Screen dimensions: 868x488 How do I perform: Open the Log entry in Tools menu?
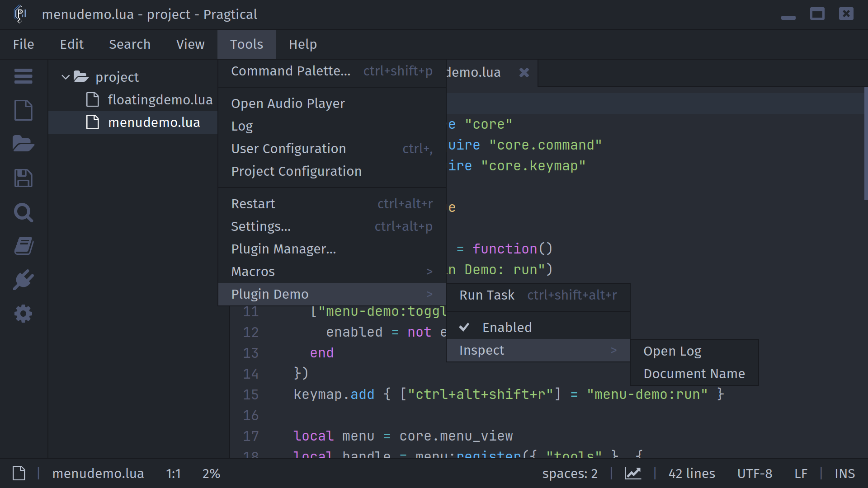click(x=332, y=126)
